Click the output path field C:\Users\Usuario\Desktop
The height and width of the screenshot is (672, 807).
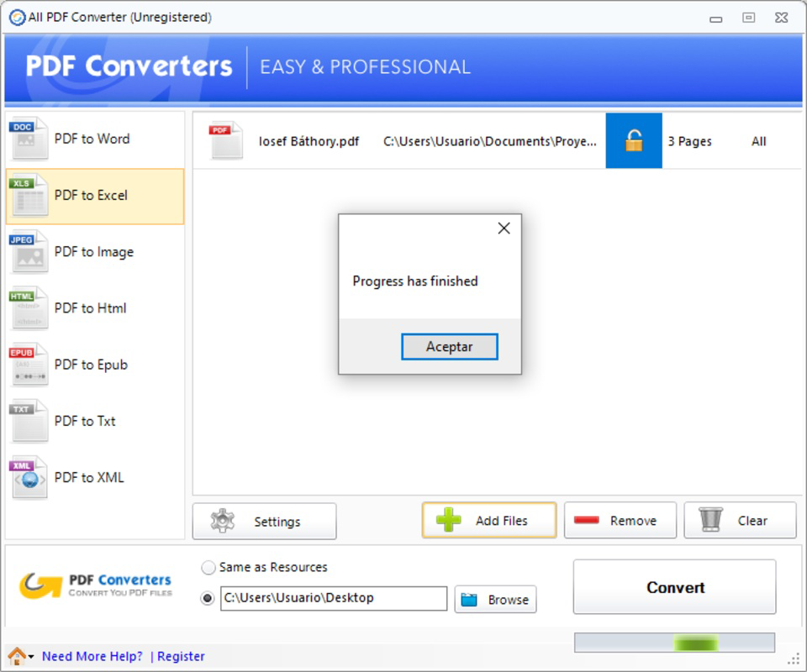[334, 598]
